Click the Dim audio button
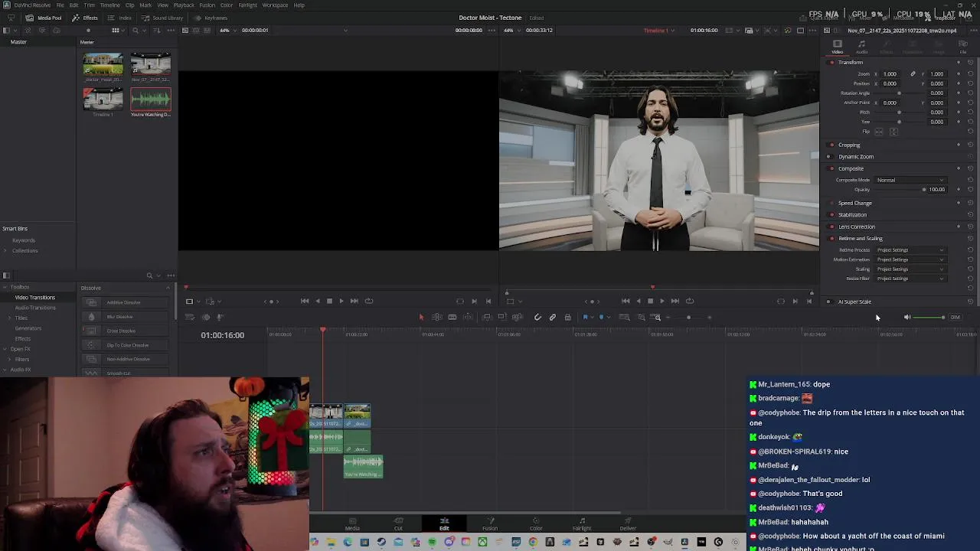This screenshot has width=980, height=551. pyautogui.click(x=955, y=317)
